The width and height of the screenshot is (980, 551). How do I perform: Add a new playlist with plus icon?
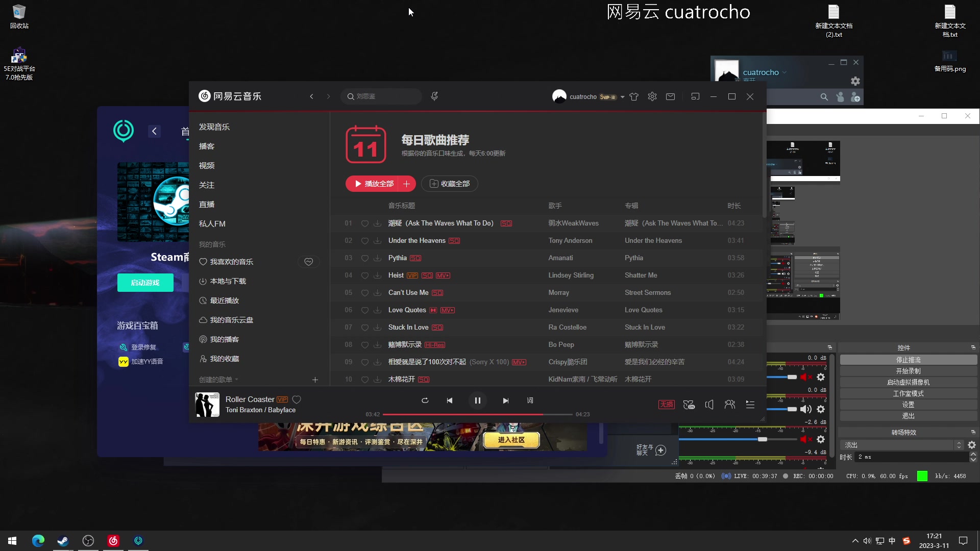[315, 380]
